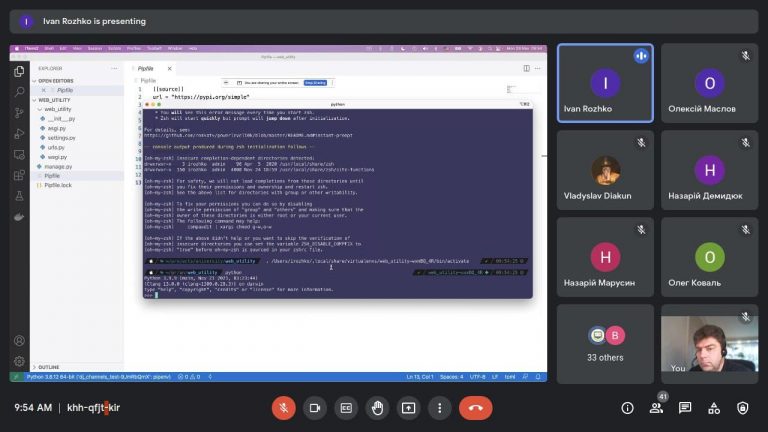Open the chat panel icon

pyautogui.click(x=685, y=408)
